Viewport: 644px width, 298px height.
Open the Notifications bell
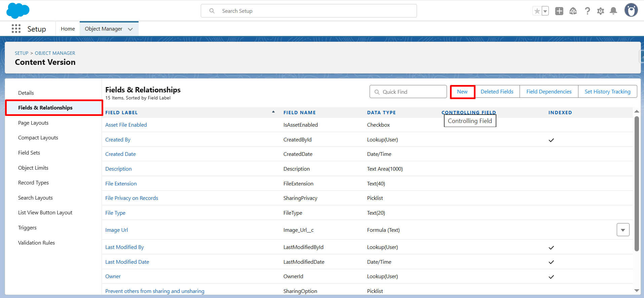[613, 11]
